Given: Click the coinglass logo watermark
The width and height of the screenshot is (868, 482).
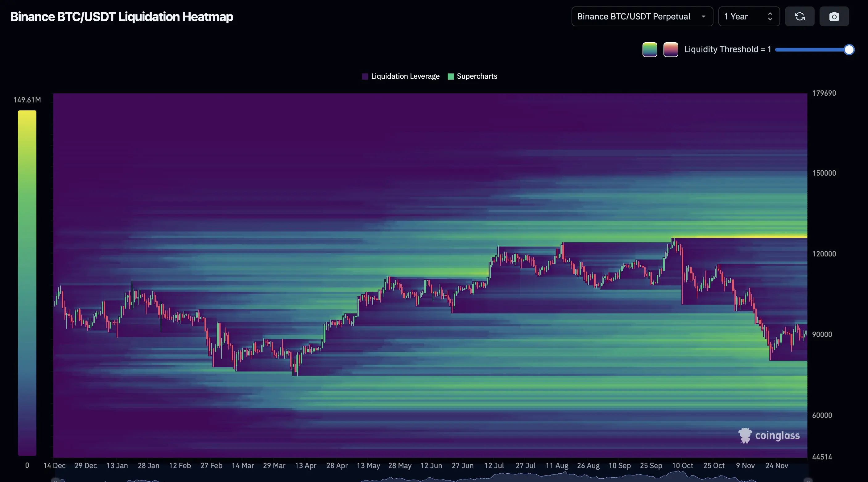Looking at the screenshot, I should coord(769,435).
